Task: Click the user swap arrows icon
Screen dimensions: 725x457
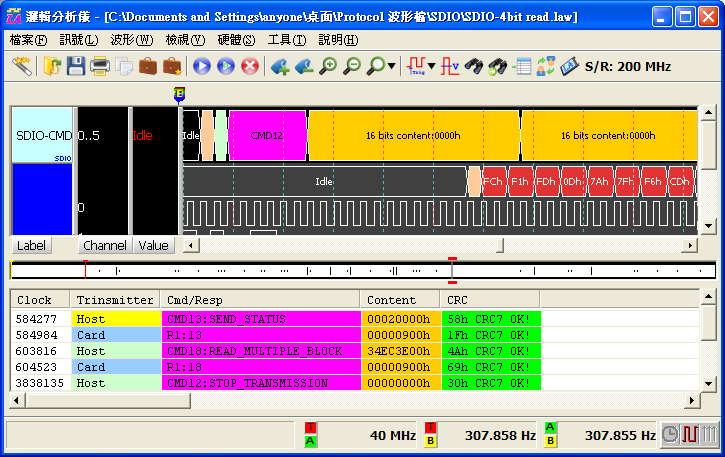Action: [546, 66]
